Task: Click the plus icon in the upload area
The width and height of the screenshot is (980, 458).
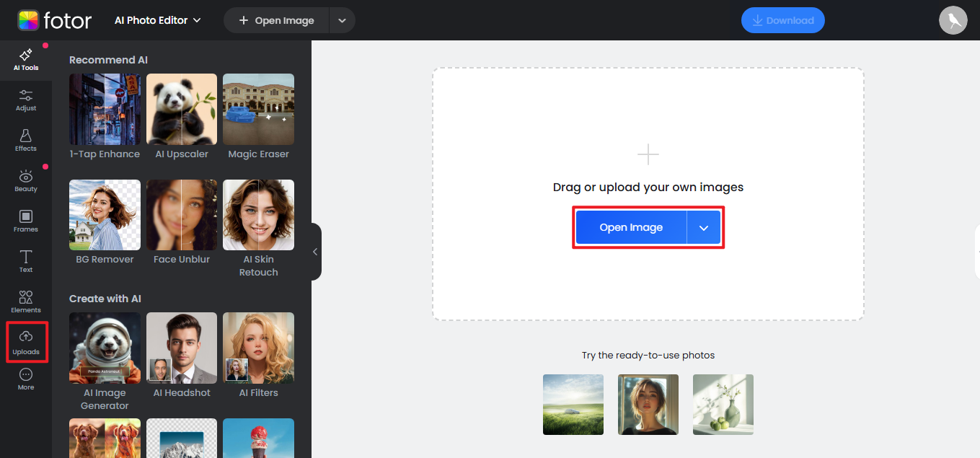Action: [648, 154]
